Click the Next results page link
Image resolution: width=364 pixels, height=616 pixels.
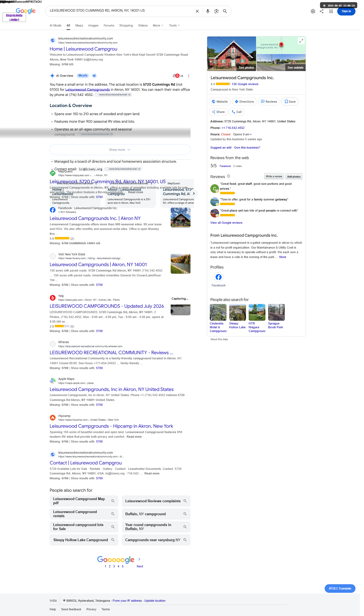coord(140,566)
